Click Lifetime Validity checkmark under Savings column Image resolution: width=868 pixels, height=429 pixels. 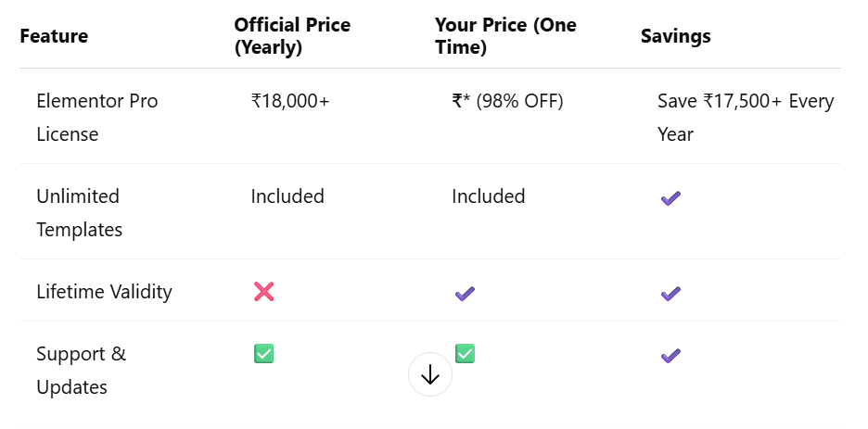click(670, 293)
